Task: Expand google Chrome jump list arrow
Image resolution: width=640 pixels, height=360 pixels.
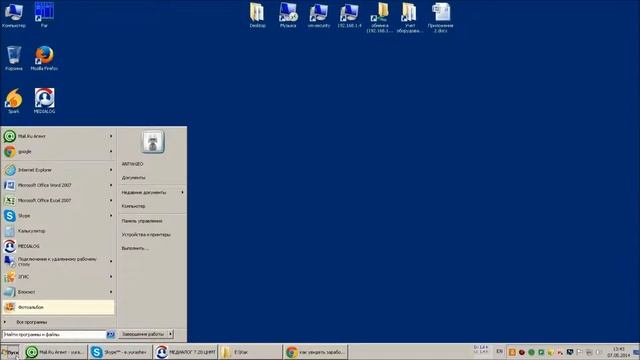Action: pyautogui.click(x=111, y=151)
